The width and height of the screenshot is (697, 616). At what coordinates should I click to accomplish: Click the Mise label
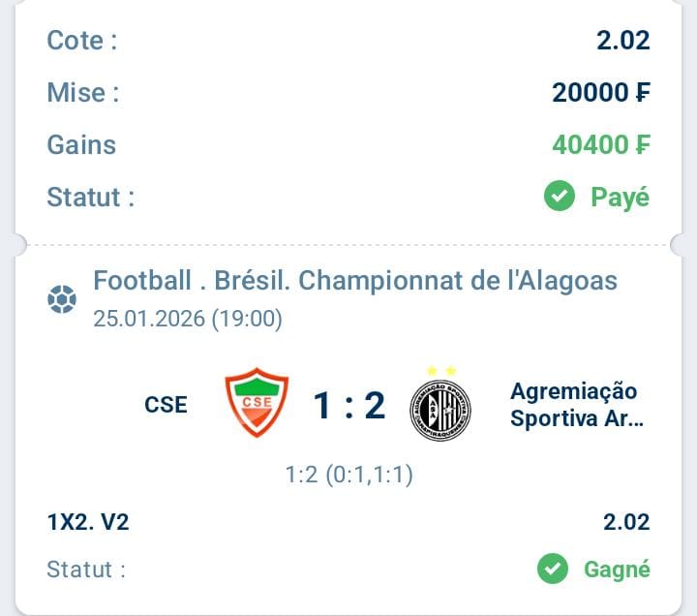pyautogui.click(x=83, y=92)
